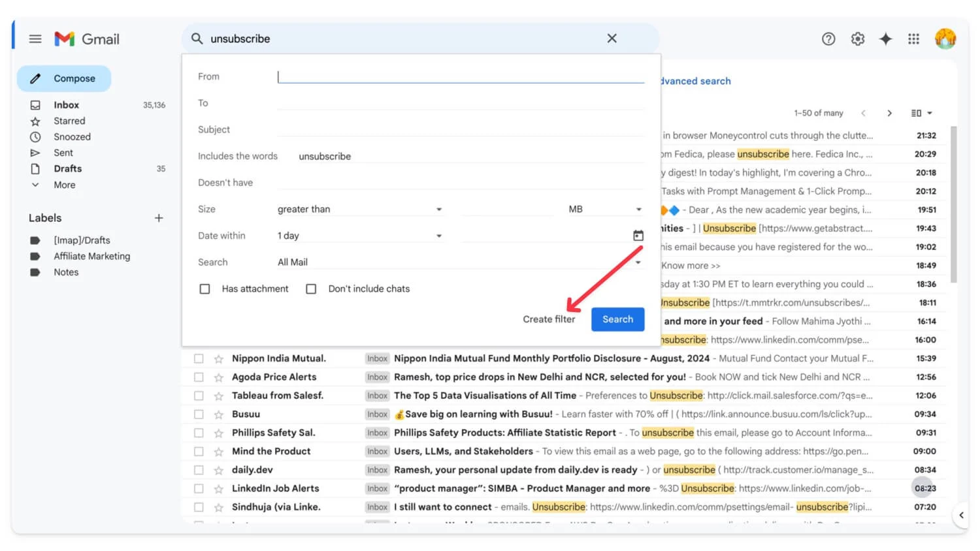Image resolution: width=980 pixels, height=551 pixels.
Task: Clear search with the X icon
Action: tap(612, 39)
